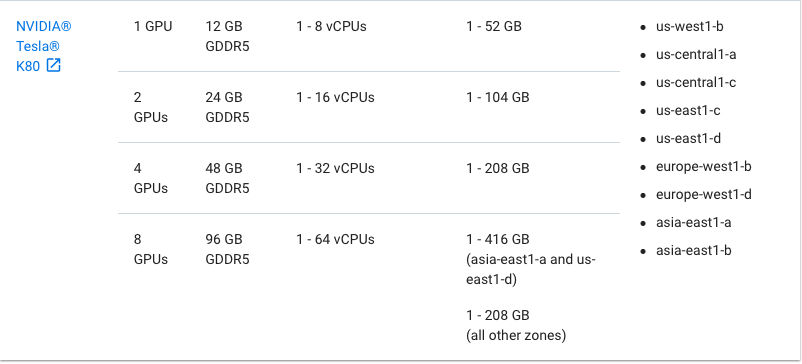Image resolution: width=802 pixels, height=364 pixels.
Task: Select the europe-west1-d zone entry
Action: click(x=704, y=195)
